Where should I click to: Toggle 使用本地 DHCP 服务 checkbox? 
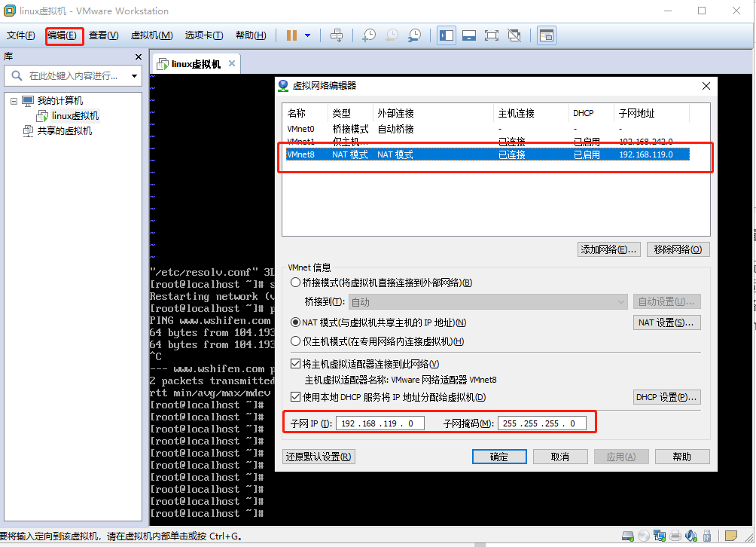296,397
